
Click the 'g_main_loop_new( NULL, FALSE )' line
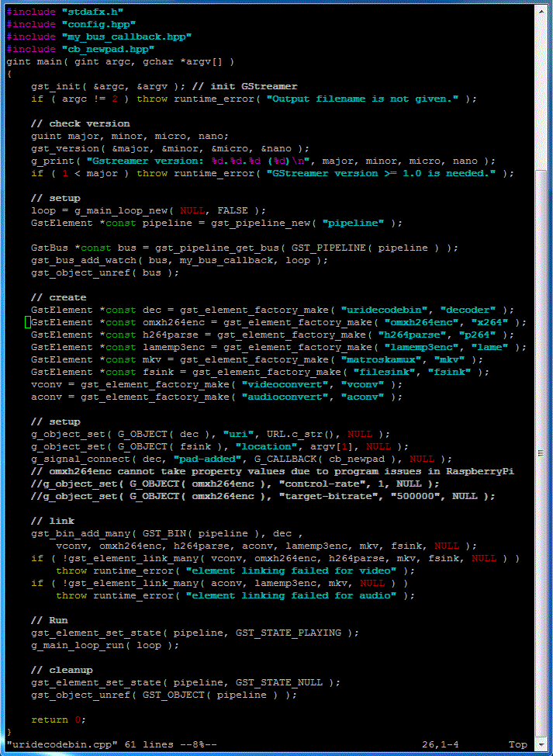[x=149, y=210]
